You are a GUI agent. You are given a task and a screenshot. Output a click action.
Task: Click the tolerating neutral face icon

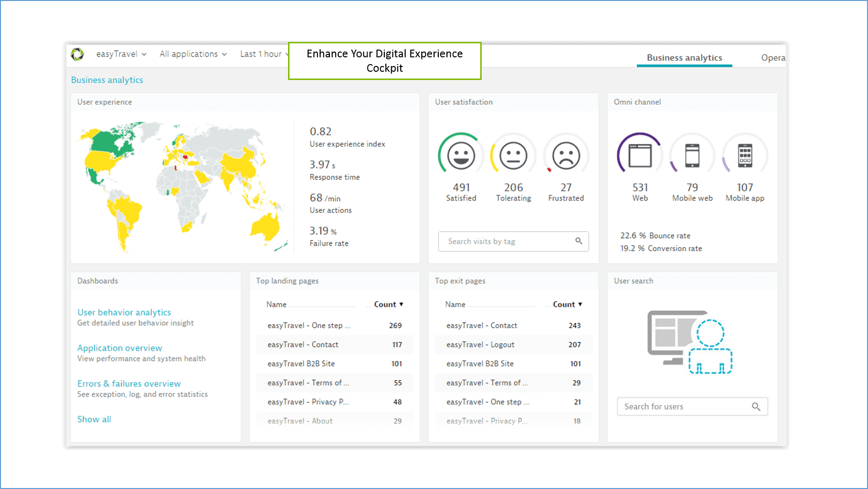tap(513, 156)
